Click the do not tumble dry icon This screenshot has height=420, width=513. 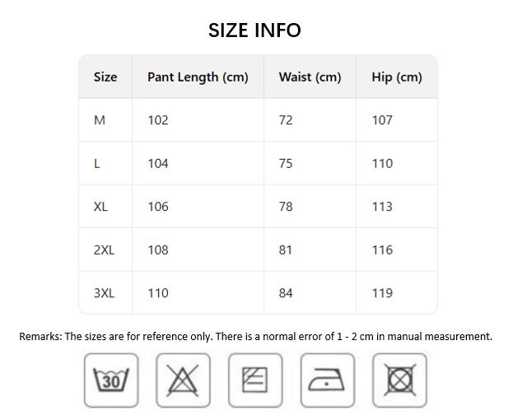(399, 380)
